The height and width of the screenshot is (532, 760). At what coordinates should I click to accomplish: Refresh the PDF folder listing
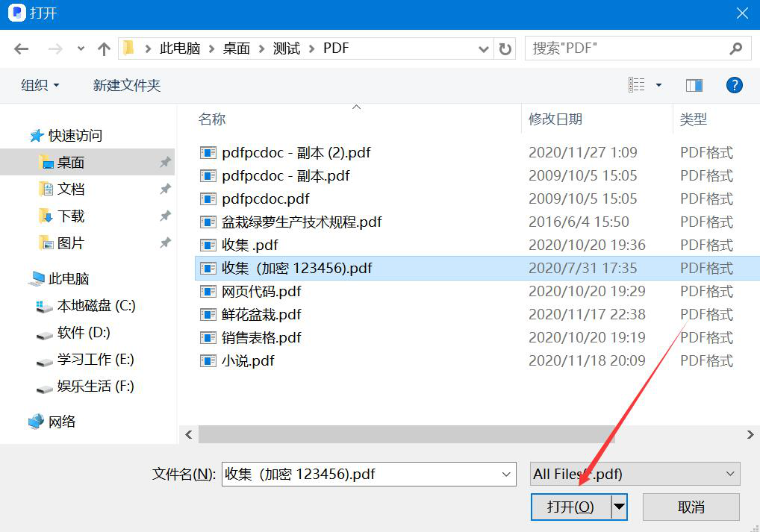[505, 48]
